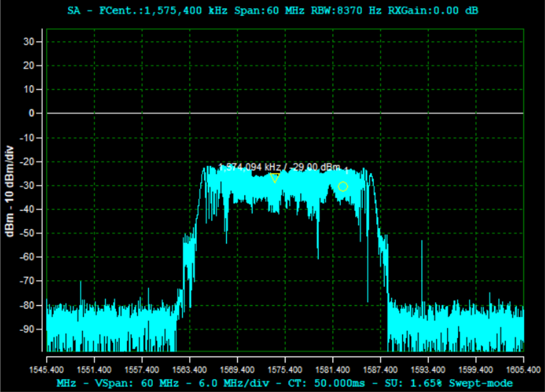Select the RXGain:0.00 dB header text
The image size is (545, 392).
[x=433, y=10]
